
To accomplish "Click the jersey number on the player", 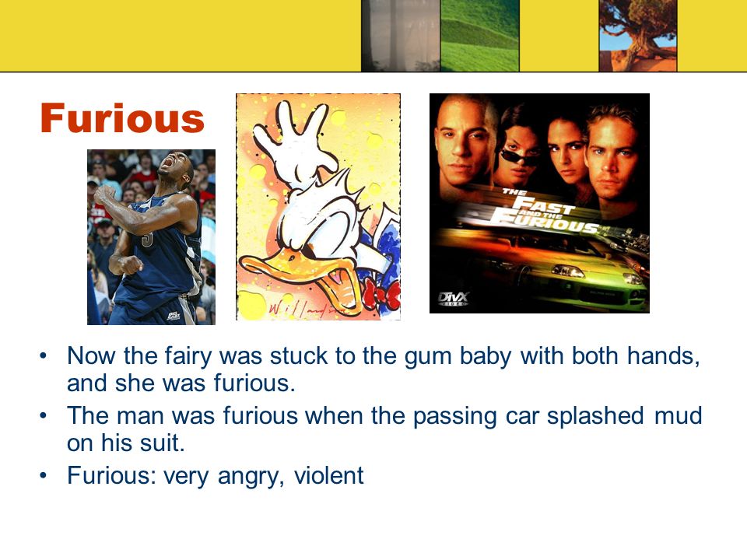I will coord(147,238).
